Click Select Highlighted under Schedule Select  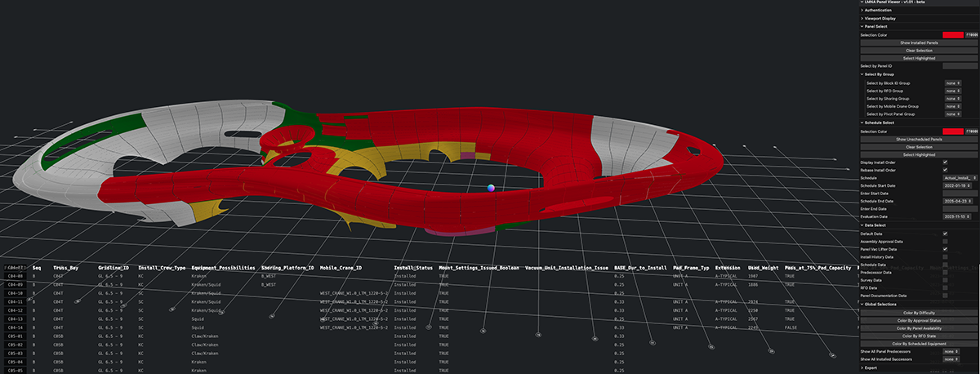click(919, 154)
